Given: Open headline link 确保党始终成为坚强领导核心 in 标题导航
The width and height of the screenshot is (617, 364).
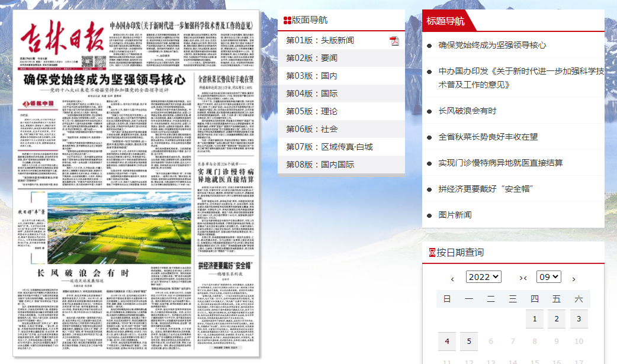Looking at the screenshot, I should click(492, 45).
